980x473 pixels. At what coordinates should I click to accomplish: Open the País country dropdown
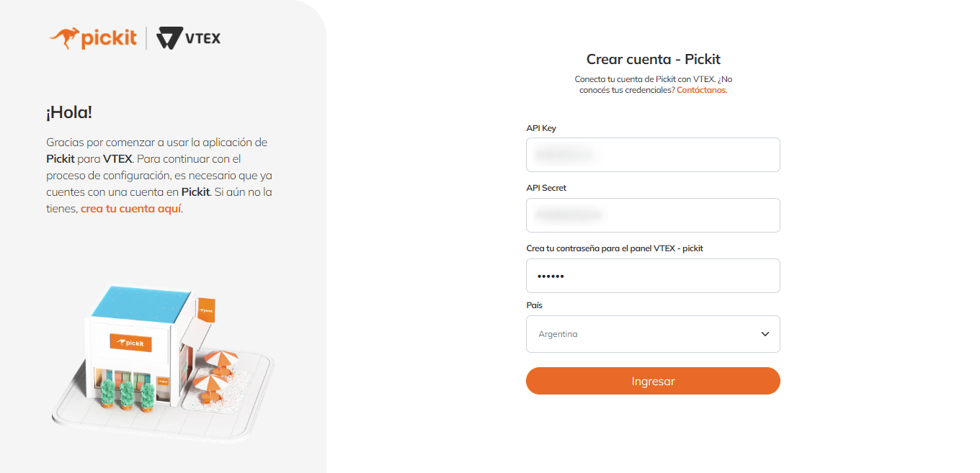(x=653, y=334)
